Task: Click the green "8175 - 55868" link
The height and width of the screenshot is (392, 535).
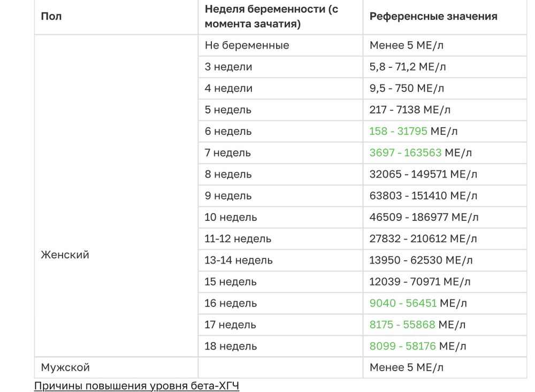Action: coord(402,325)
